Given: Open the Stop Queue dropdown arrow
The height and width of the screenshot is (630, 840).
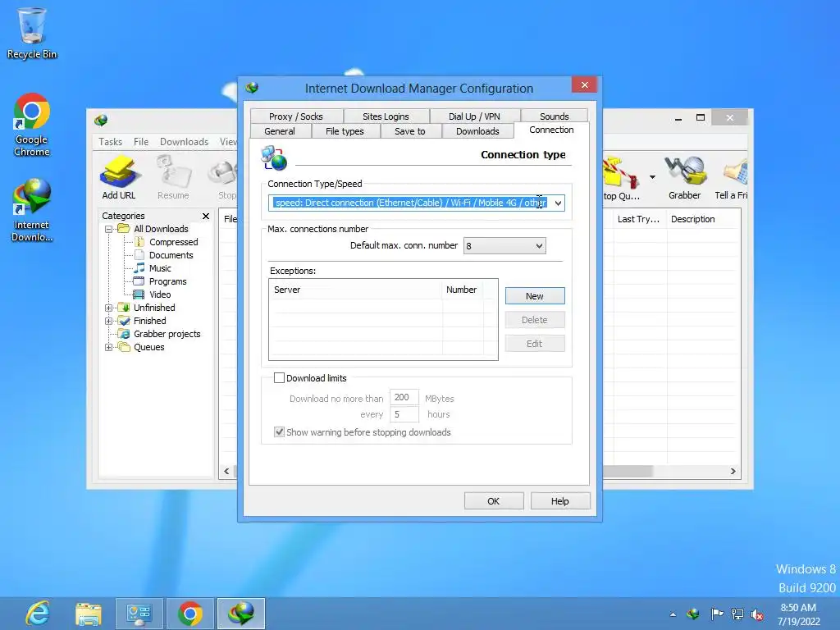Looking at the screenshot, I should (652, 177).
